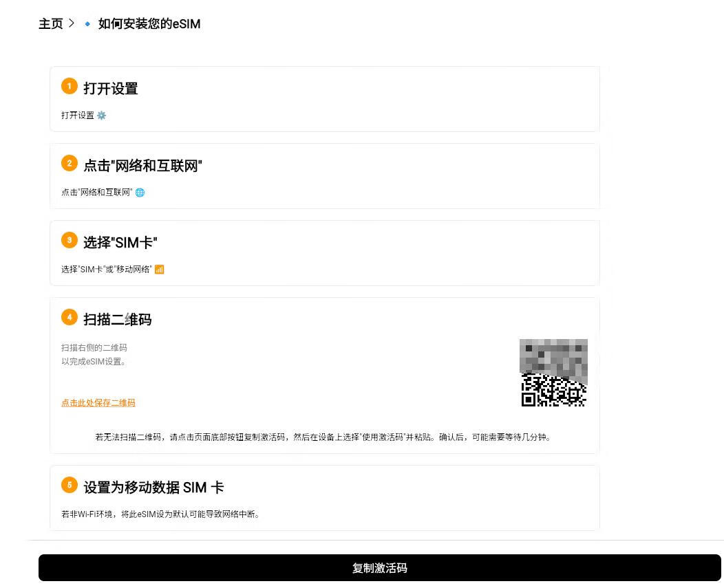Click the settings gear icon in step 1
724x588 pixels.
102,116
